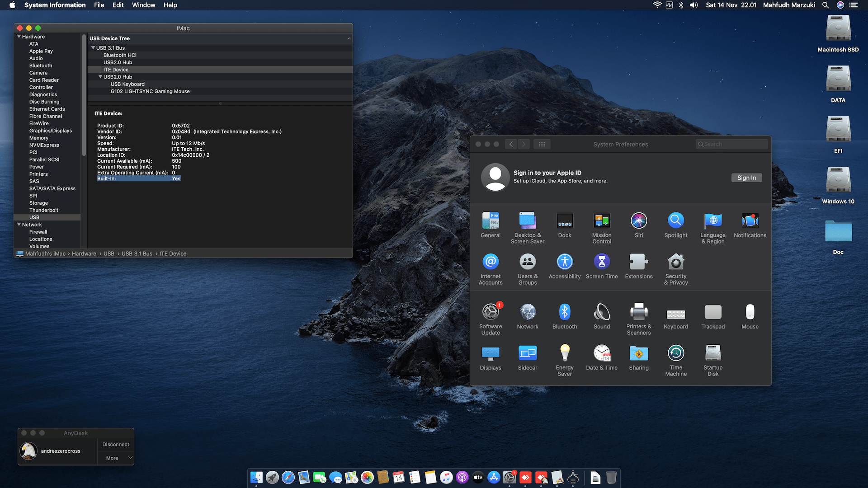This screenshot has height=488, width=868.
Task: Open the Edit menu
Action: point(118,5)
